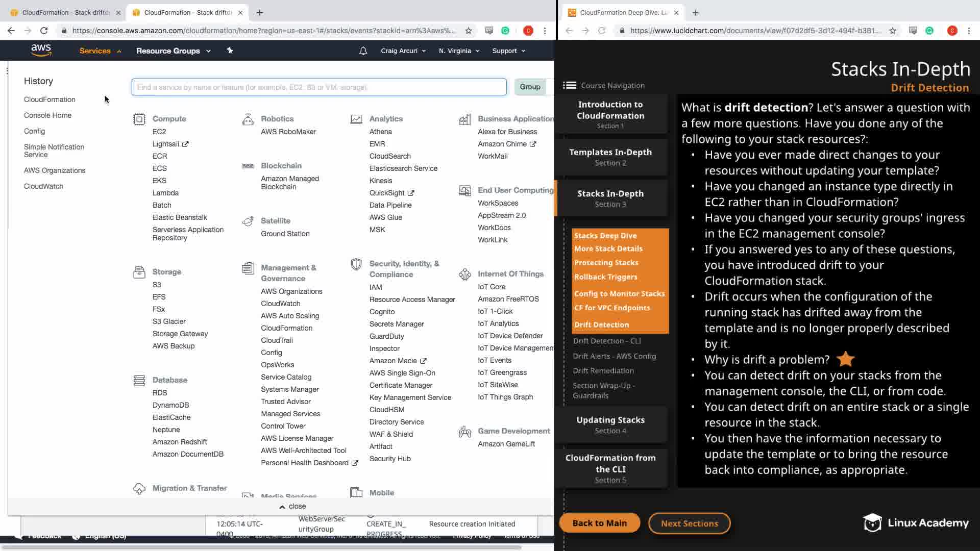Toggle the Group view button
Image resolution: width=980 pixels, height=551 pixels.
530,87
